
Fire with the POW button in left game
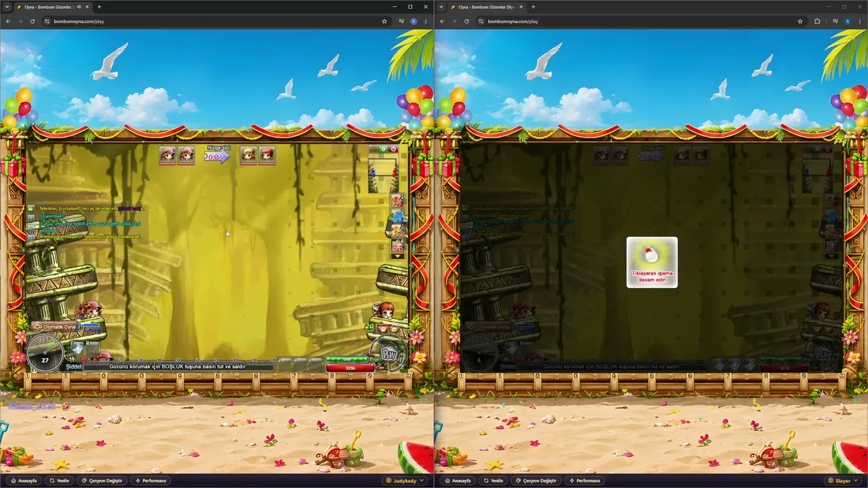[389, 353]
